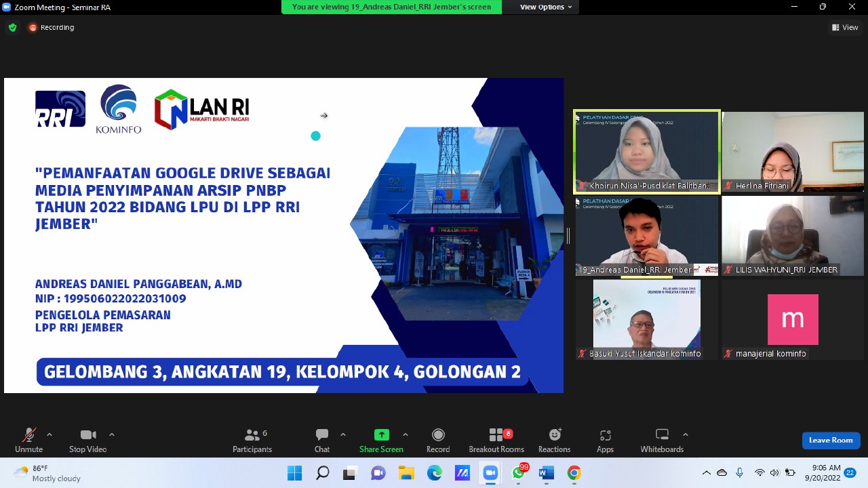The width and height of the screenshot is (868, 488).
Task: Click the shared-screen divider handle
Action: [x=568, y=235]
